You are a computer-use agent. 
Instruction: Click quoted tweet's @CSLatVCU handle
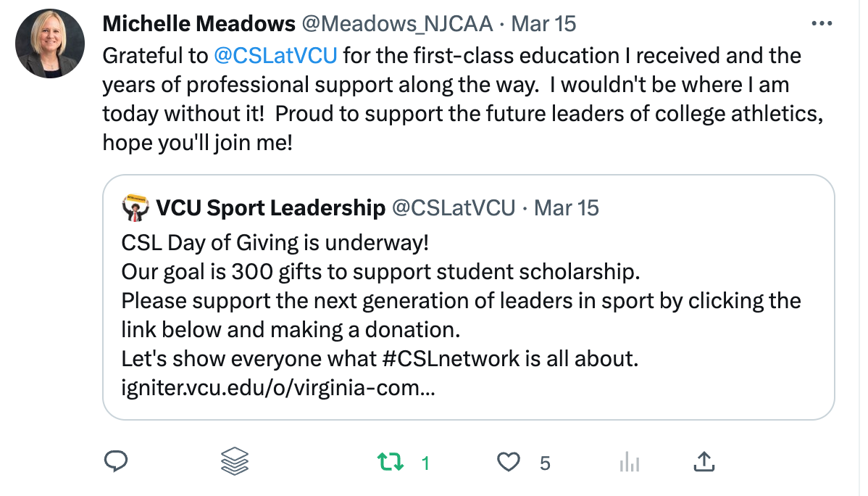click(454, 209)
